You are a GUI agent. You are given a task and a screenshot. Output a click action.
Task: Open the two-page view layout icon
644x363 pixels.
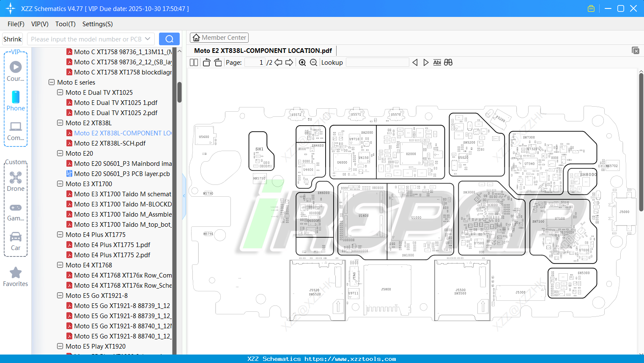pyautogui.click(x=193, y=62)
